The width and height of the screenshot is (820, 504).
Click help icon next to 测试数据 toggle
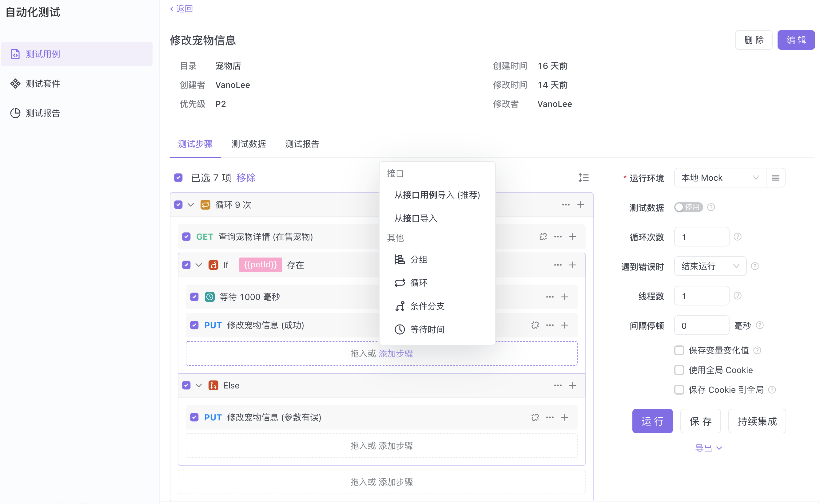click(711, 207)
